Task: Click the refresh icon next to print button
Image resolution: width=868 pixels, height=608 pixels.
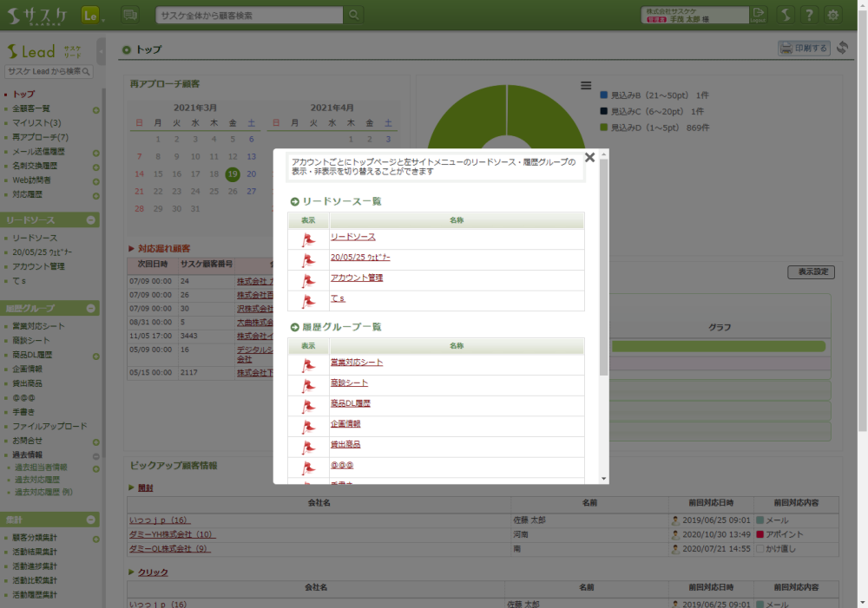Action: 842,49
